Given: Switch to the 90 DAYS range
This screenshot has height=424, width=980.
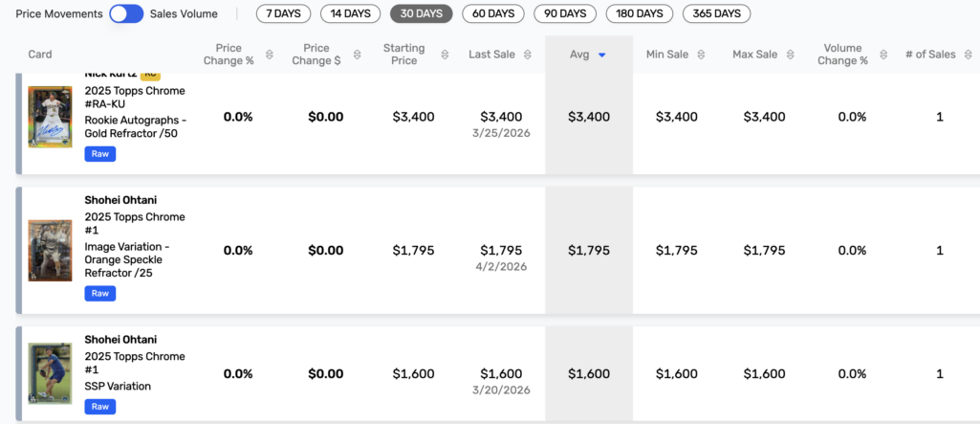Looking at the screenshot, I should click(x=565, y=14).
